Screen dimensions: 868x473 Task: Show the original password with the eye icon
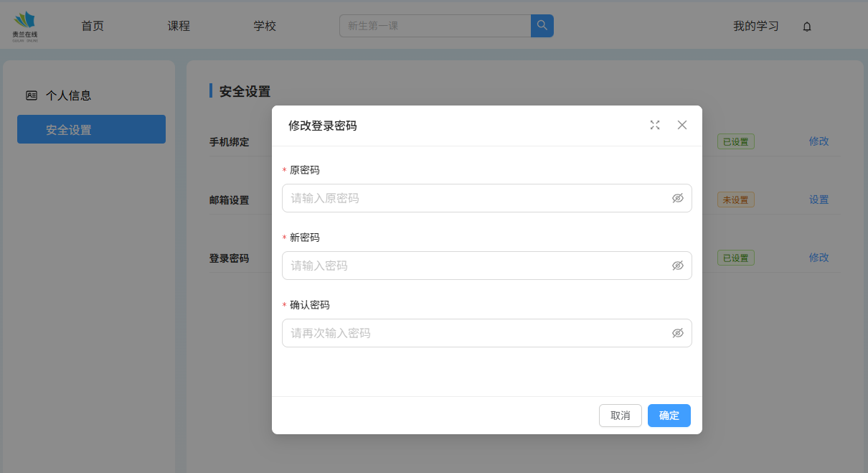point(677,198)
